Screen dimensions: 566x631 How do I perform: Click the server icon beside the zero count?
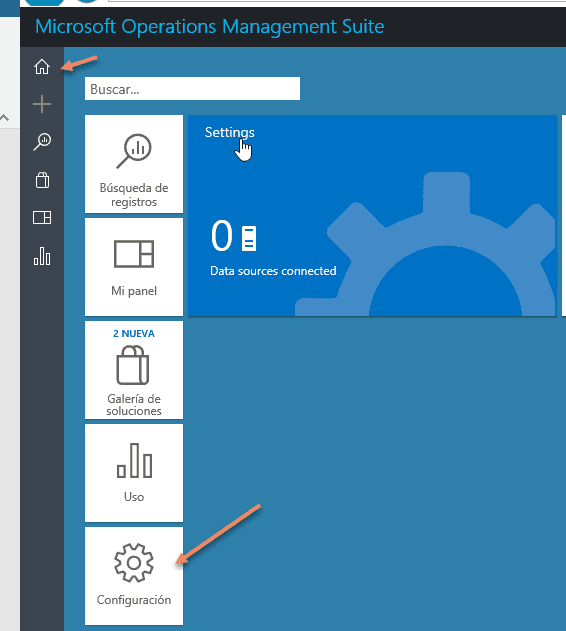pyautogui.click(x=249, y=238)
